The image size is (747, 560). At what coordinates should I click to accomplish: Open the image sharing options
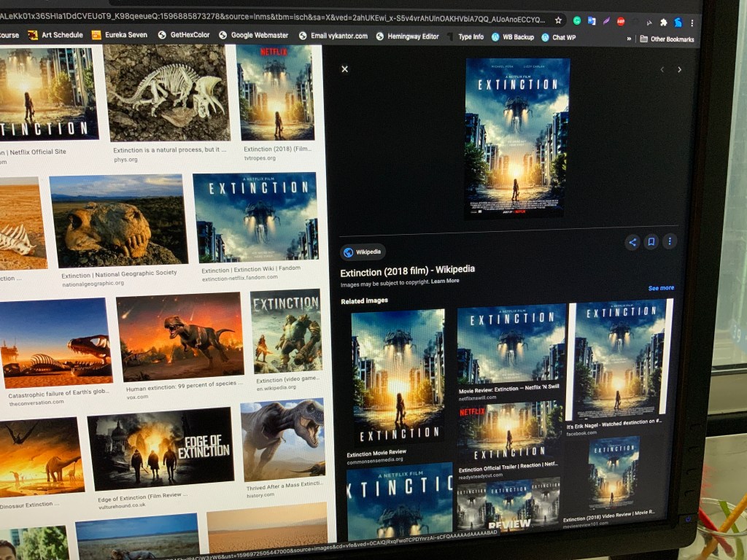click(x=632, y=241)
